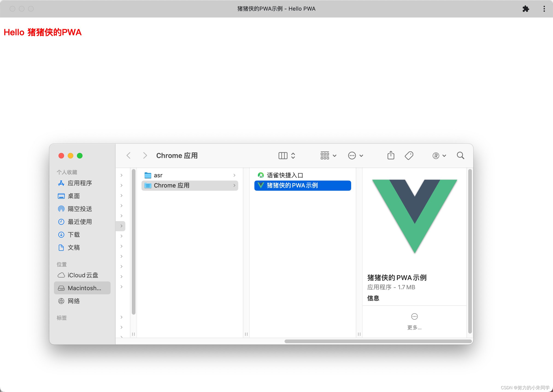
Task: Select 最近使用 in the sidebar
Action: coord(82,222)
